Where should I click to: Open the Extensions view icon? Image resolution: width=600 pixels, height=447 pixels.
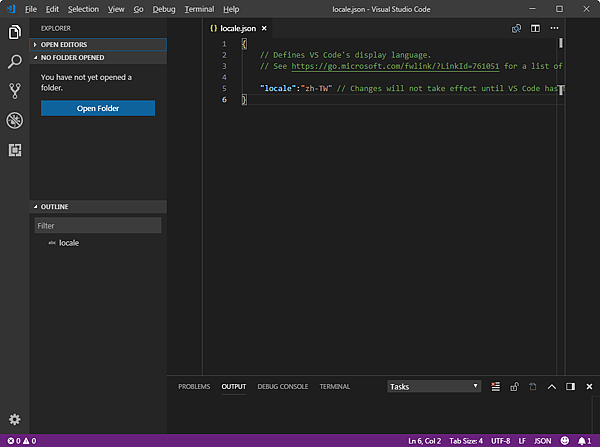(x=15, y=150)
